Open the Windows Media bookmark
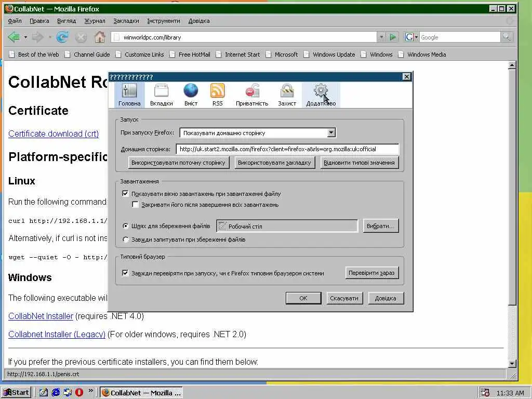Viewport: 532px width, 399px height. click(422, 54)
